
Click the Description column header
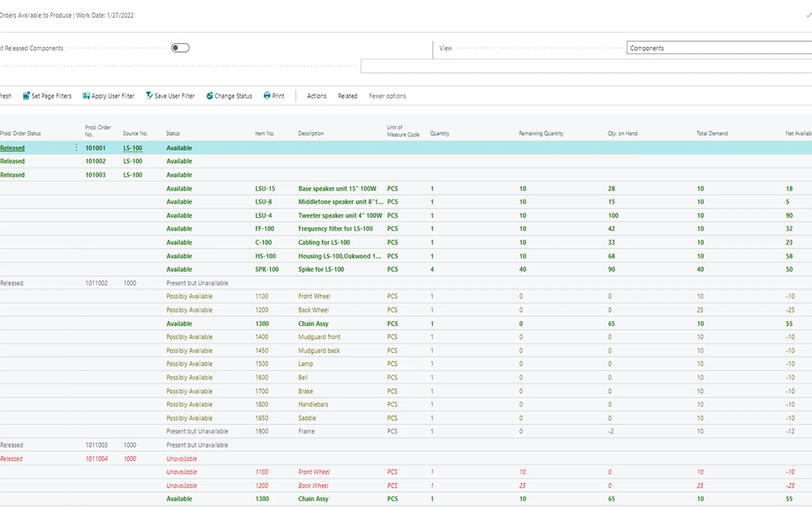click(311, 134)
